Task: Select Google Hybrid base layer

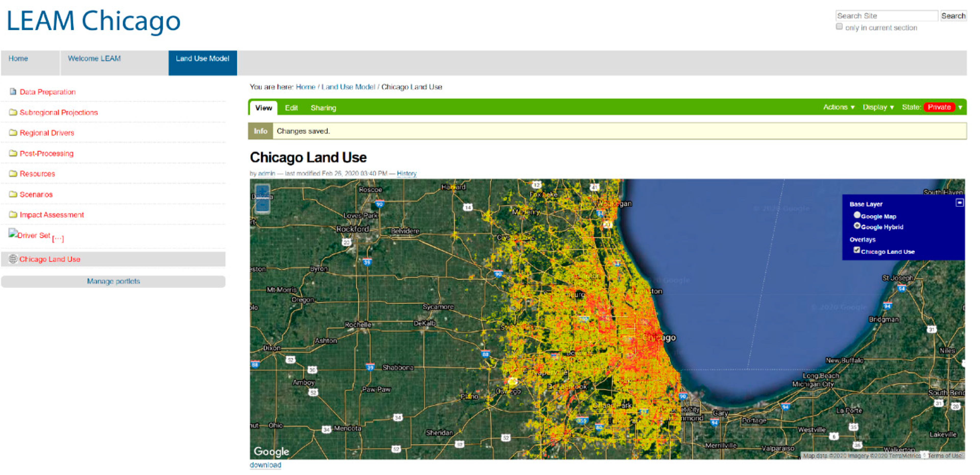Action: coord(857,226)
